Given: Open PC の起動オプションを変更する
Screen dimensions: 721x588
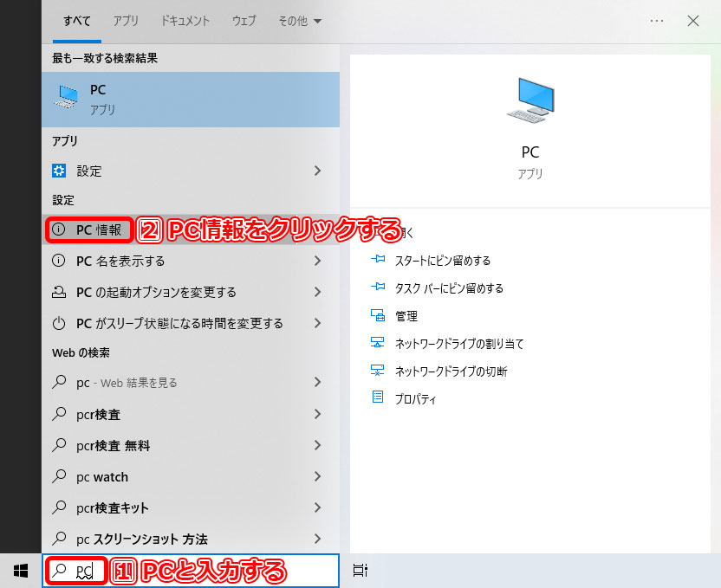Looking at the screenshot, I should (x=156, y=292).
